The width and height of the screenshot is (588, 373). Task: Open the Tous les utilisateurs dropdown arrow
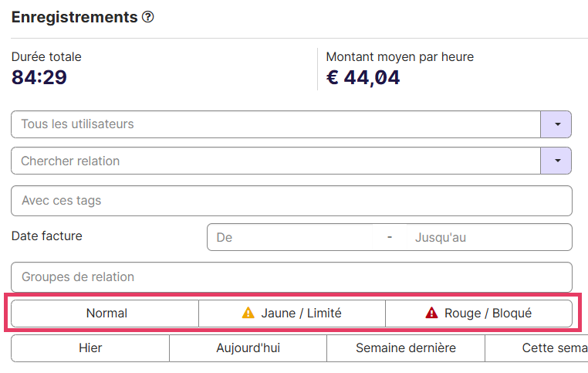tap(556, 124)
